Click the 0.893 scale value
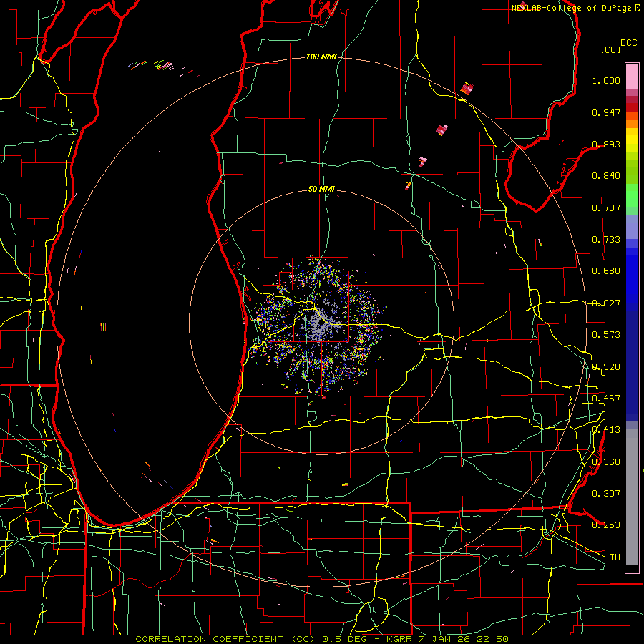 [x=606, y=144]
